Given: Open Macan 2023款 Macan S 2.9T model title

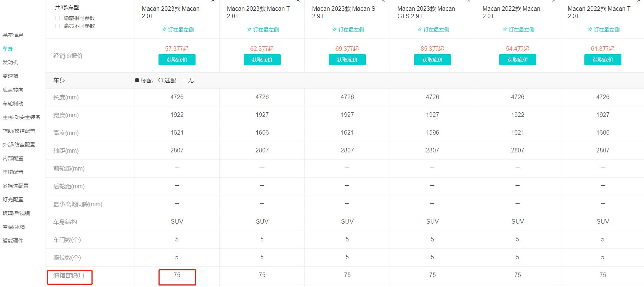Looking at the screenshot, I should click(344, 12).
